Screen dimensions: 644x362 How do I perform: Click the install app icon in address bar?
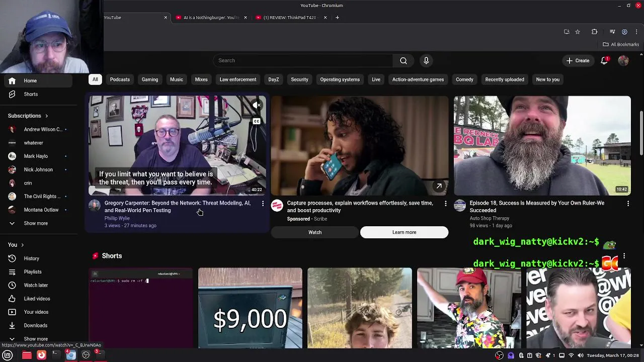567,32
